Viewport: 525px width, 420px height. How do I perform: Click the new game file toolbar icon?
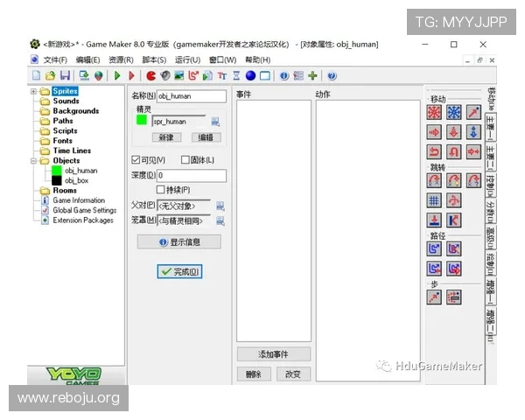[36, 76]
